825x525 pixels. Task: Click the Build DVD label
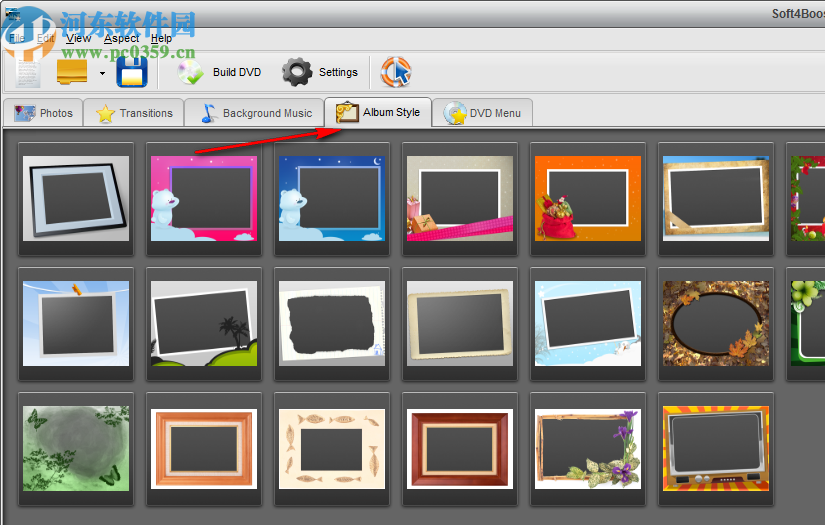(237, 72)
